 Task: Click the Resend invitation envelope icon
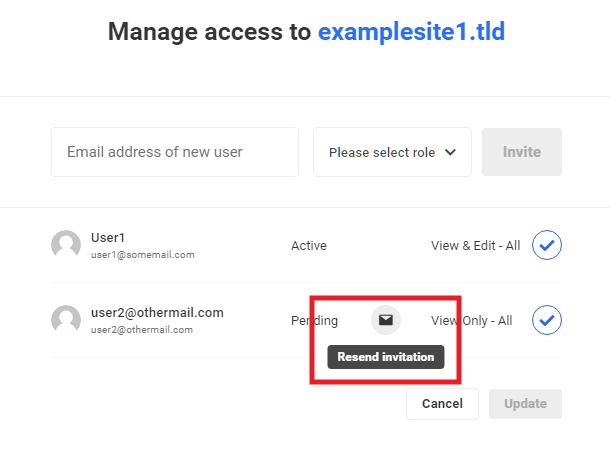pos(386,320)
